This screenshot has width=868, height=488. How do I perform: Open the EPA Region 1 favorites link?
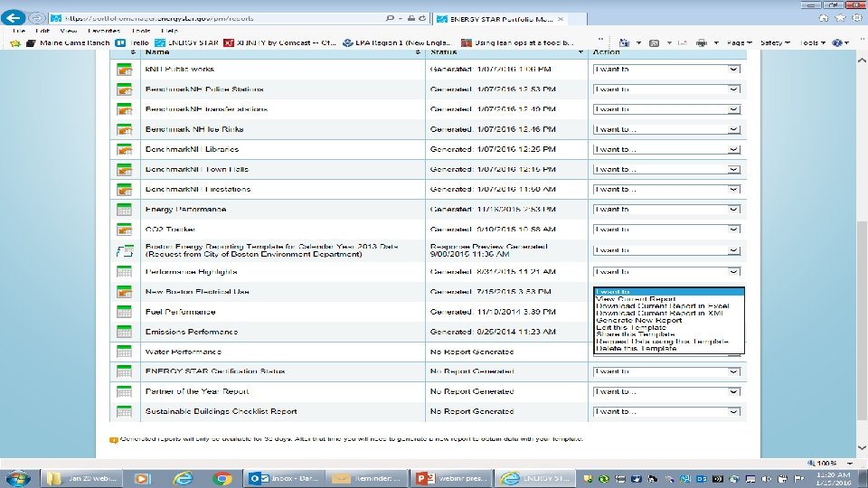pyautogui.click(x=398, y=42)
